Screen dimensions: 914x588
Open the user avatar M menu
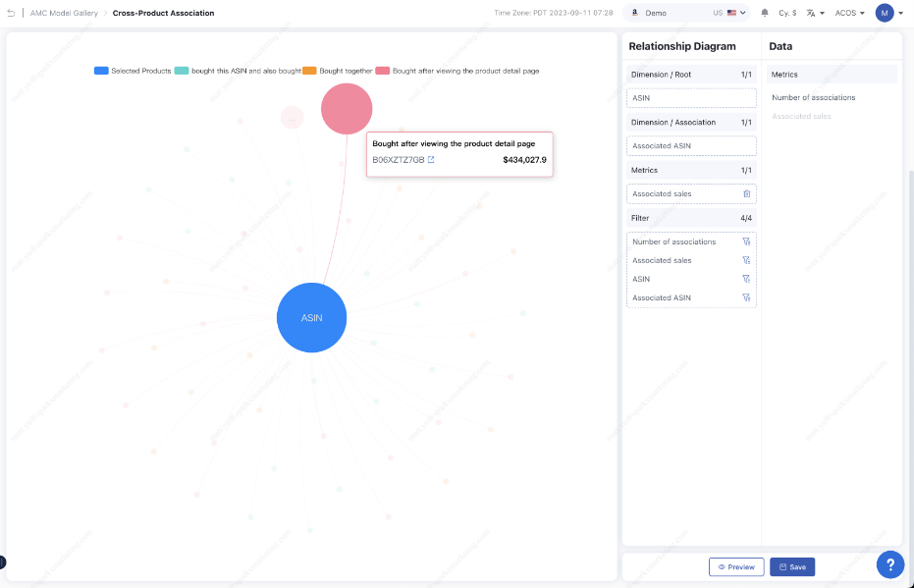(888, 13)
